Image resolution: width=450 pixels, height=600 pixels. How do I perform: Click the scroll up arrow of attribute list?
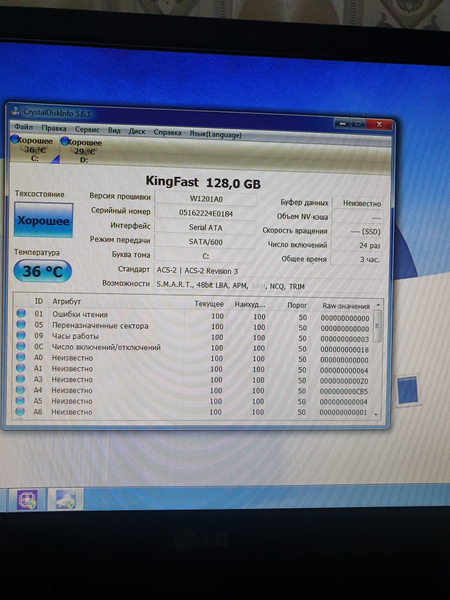378,305
